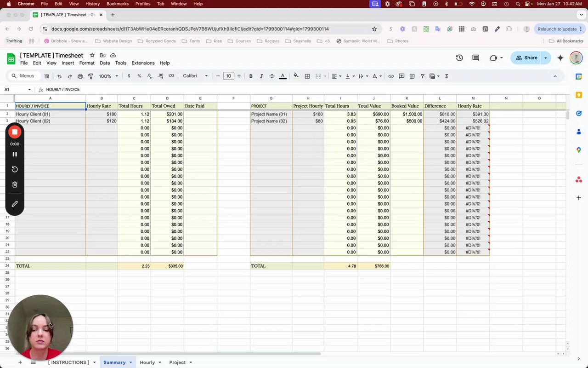Viewport: 588px width, 368px height.
Task: Open the Data menu
Action: tap(105, 63)
